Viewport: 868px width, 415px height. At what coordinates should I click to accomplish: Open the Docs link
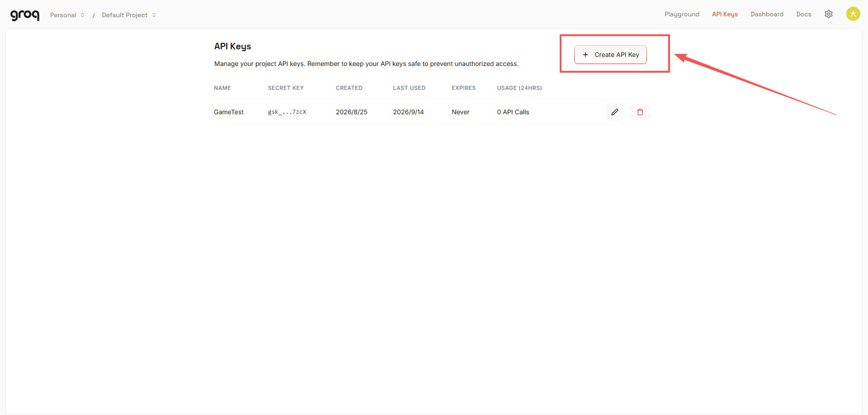(x=804, y=14)
